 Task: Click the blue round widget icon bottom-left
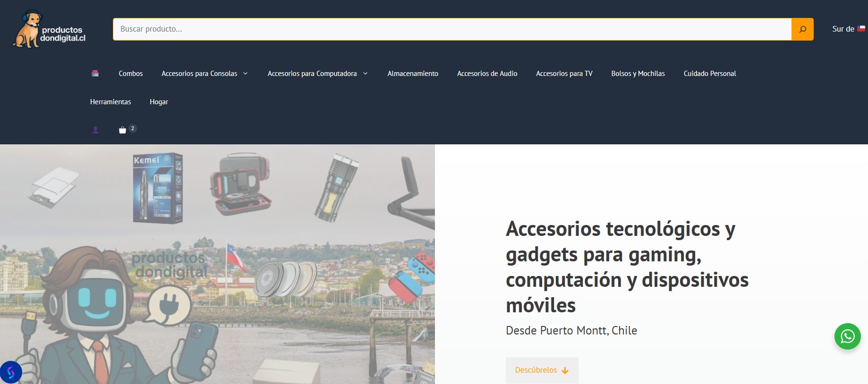point(11,372)
